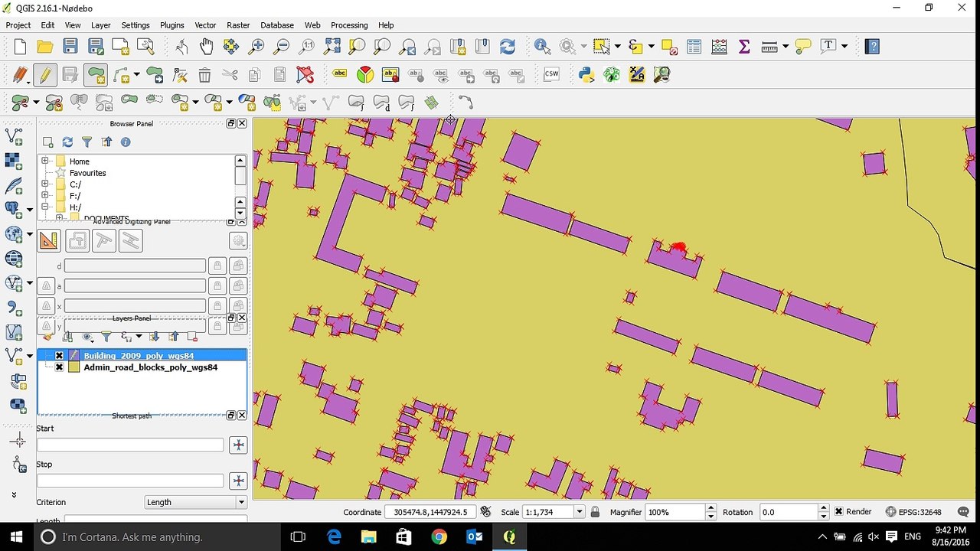Open the Windows Start menu
This screenshot has width=980, height=551.
tap(17, 536)
